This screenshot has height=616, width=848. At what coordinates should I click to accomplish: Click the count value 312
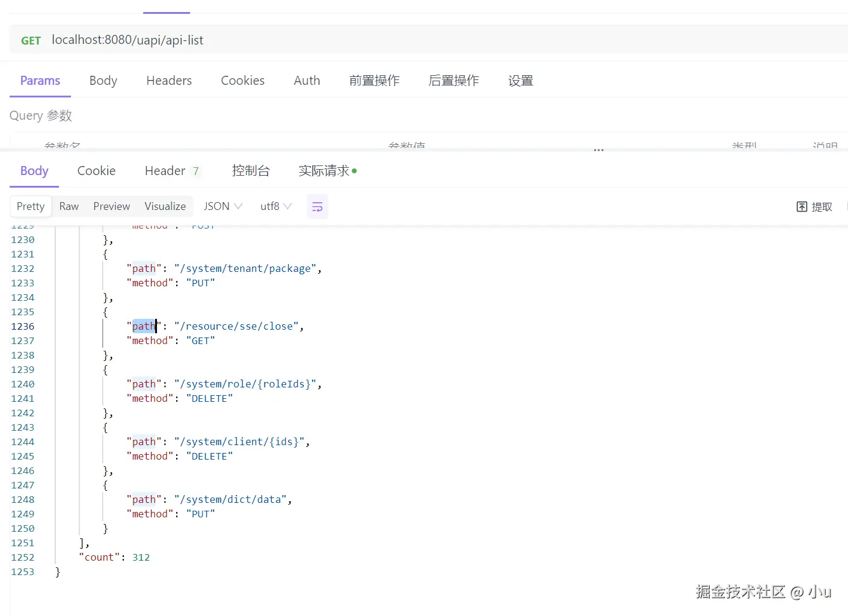click(x=141, y=557)
